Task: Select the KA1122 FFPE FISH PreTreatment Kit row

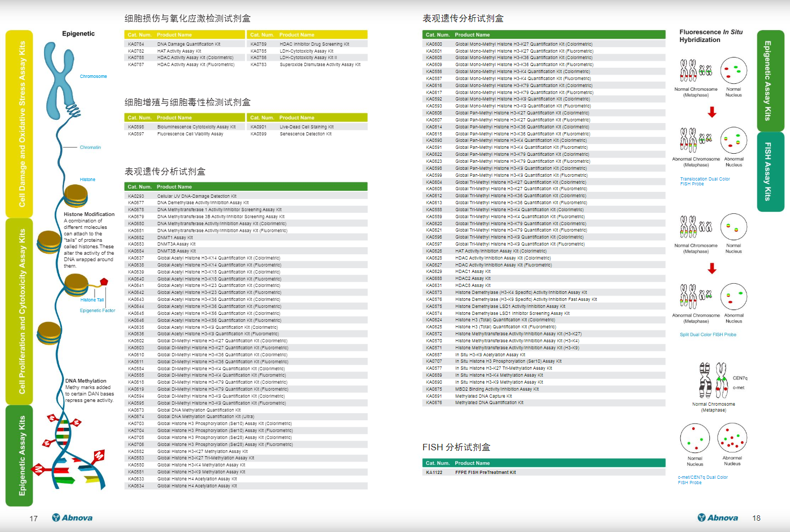Action: [543, 472]
